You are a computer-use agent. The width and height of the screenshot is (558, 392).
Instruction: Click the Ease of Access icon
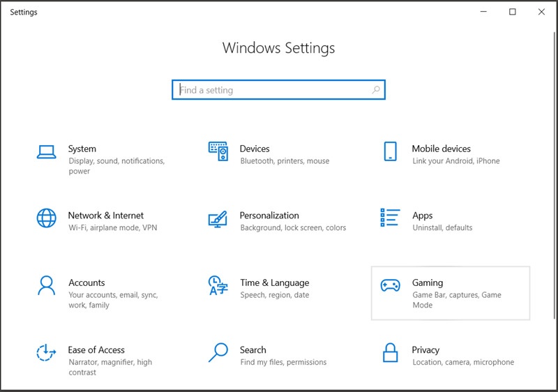pos(46,352)
